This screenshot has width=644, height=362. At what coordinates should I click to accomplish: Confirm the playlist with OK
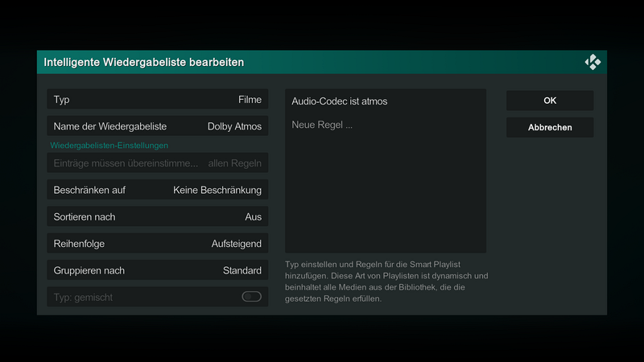click(x=550, y=101)
